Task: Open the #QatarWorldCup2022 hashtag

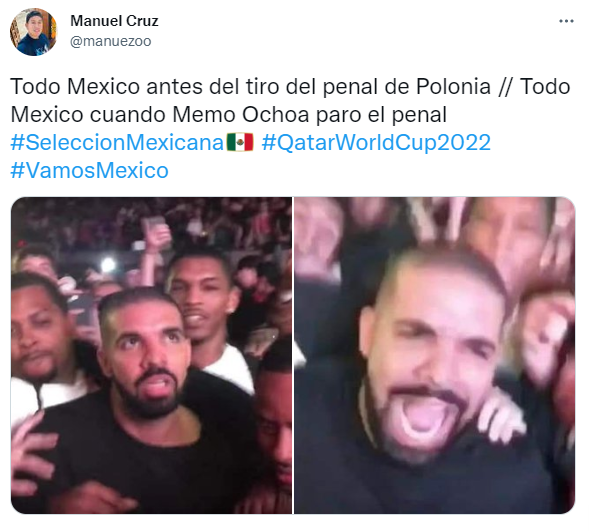Action: point(376,143)
